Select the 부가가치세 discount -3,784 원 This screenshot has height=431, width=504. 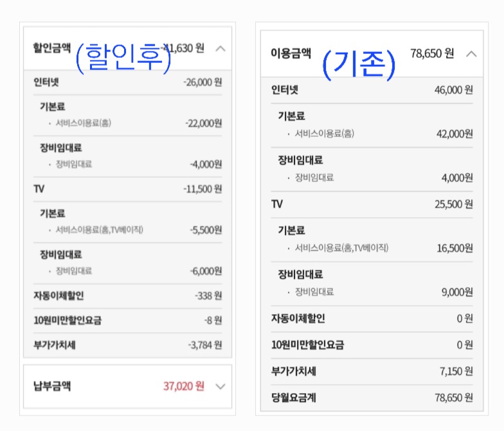click(204, 345)
